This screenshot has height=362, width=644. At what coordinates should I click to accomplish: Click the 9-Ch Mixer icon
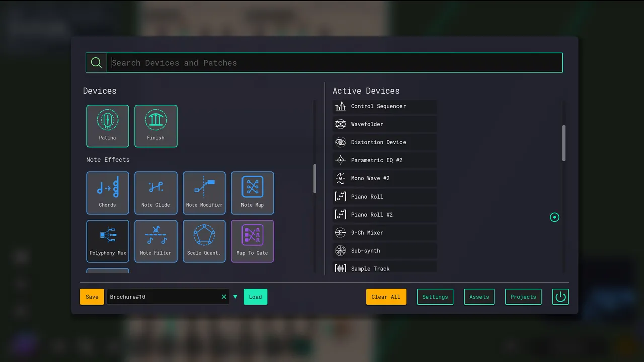[x=341, y=233]
